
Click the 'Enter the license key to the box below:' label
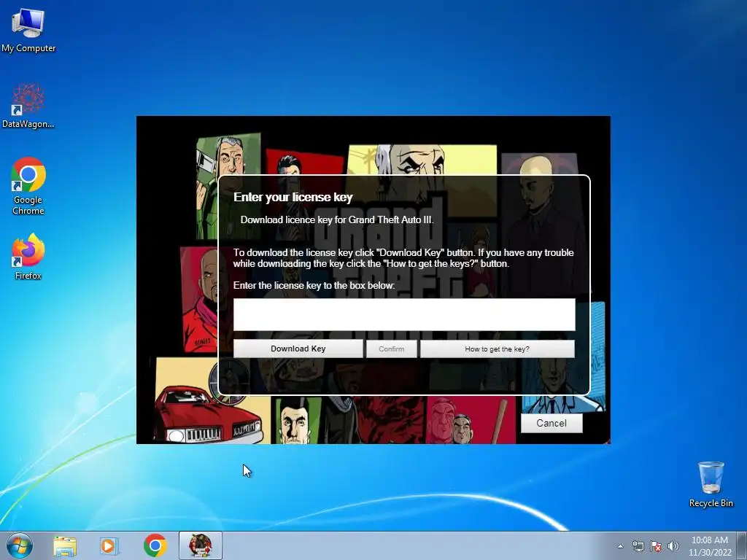tap(314, 286)
